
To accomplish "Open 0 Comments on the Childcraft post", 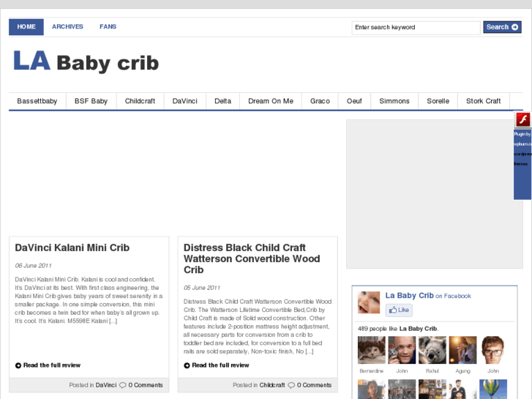I will (x=314, y=385).
